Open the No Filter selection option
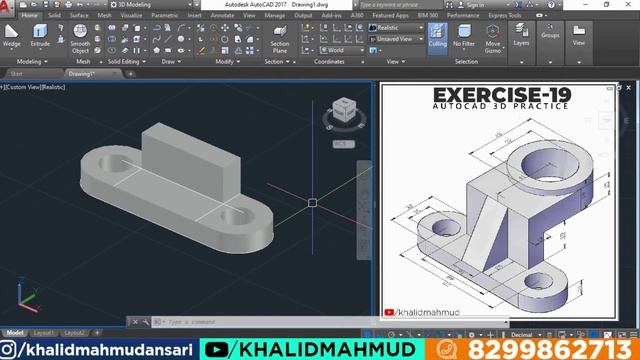The width and height of the screenshot is (640, 360). click(464, 36)
